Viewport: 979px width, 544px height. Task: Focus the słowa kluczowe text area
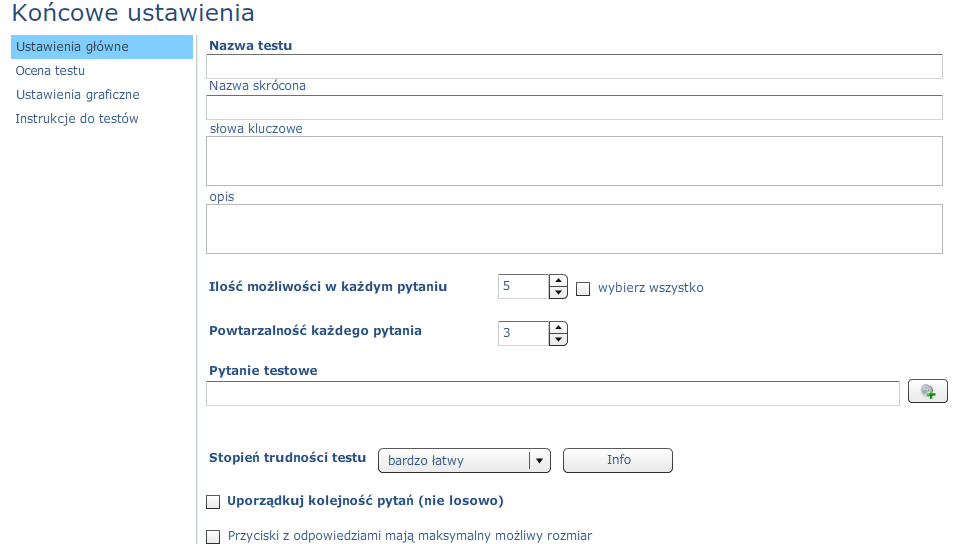tap(574, 161)
